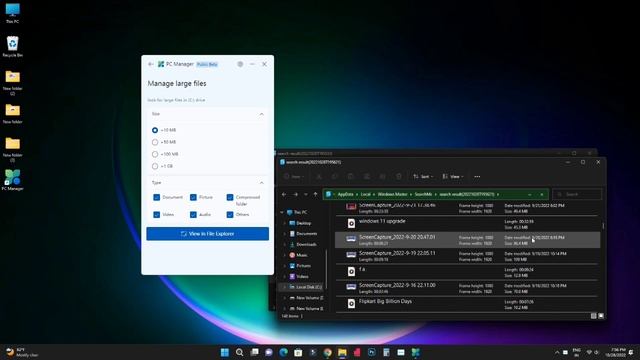Viewport: 640px width, 360px height.
Task: Click the Cut toolbar icon
Action: click(319, 176)
